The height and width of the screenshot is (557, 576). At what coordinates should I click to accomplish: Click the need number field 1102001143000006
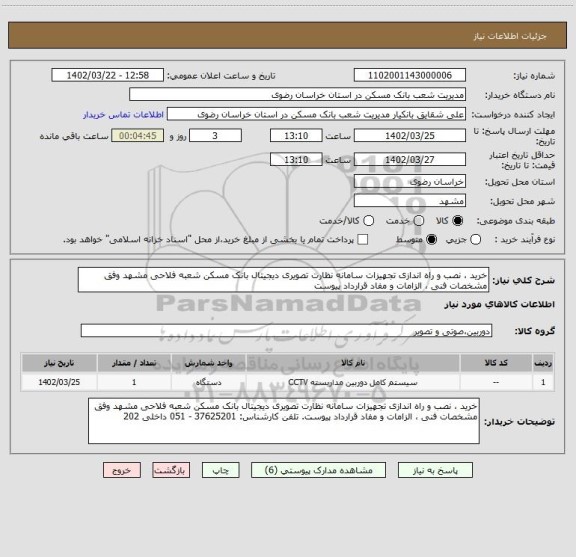pos(410,75)
